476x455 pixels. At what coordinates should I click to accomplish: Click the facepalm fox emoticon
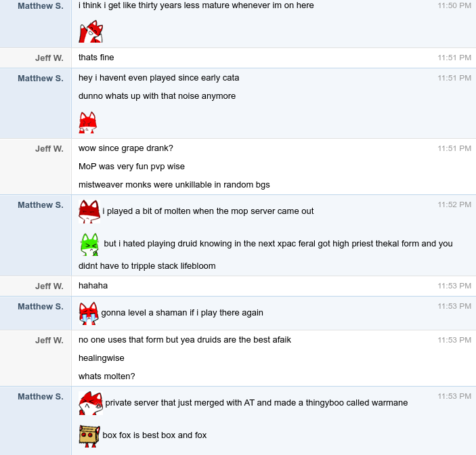91,32
